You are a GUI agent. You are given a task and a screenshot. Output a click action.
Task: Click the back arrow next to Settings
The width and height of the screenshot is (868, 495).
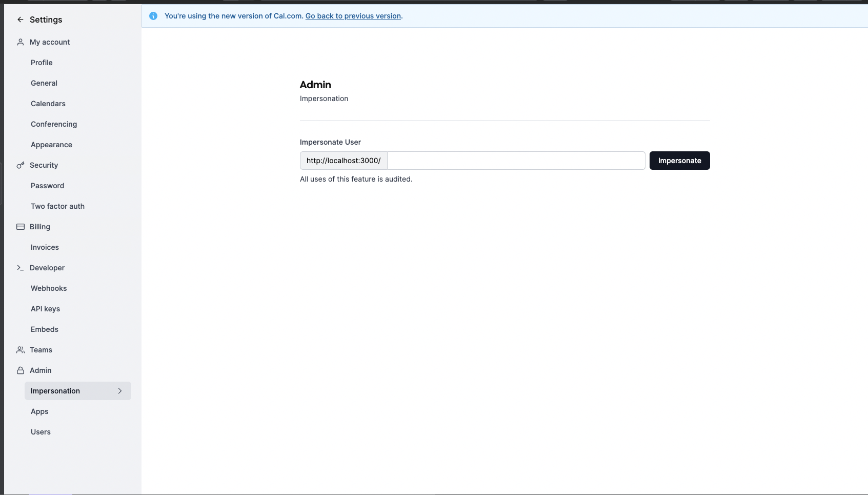pos(21,19)
